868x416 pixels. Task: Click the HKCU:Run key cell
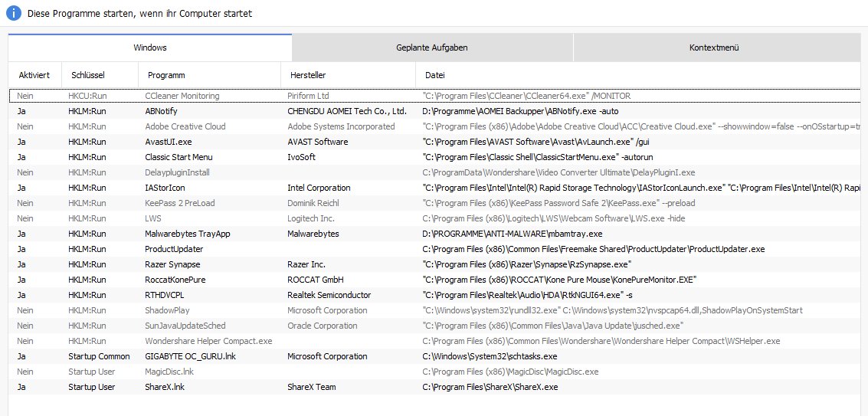87,96
